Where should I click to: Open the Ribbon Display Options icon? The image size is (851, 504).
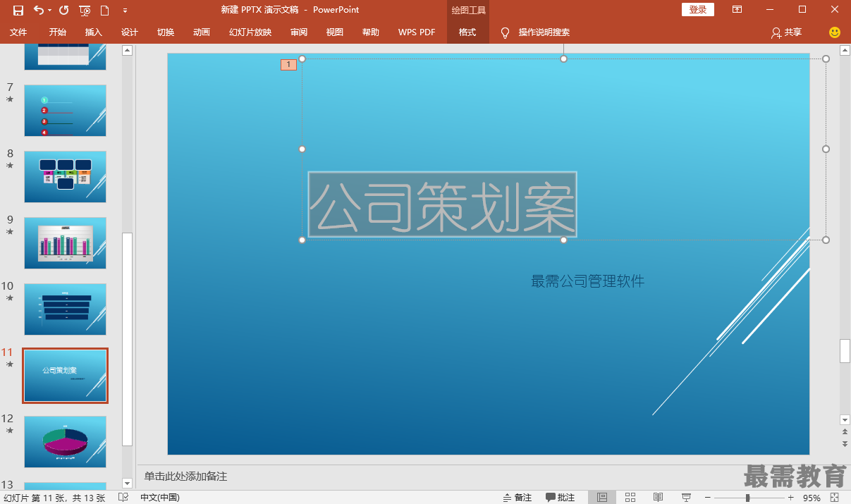pos(737,10)
